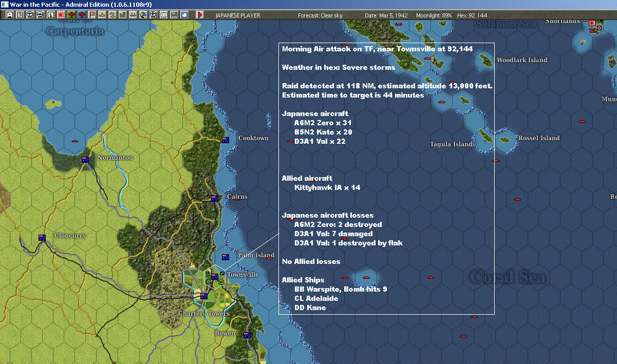Click the toolbar icon left of the info icon
The image size is (617, 364).
point(40,15)
